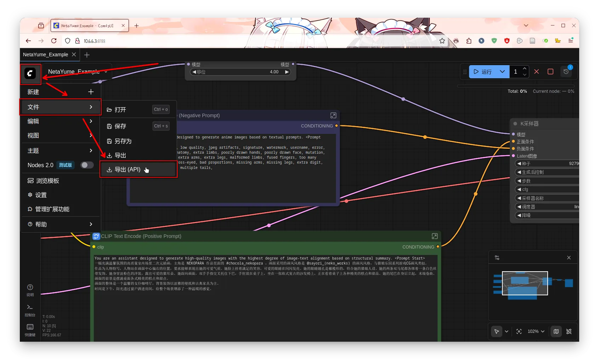Click the blue 运行 run button
The width and height of the screenshot is (599, 364).
tap(483, 72)
